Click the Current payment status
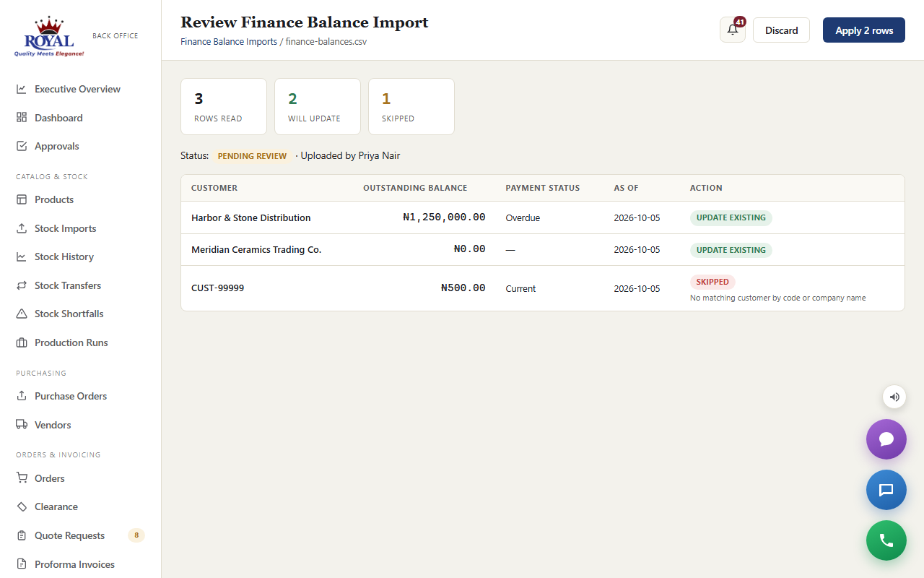 (520, 288)
